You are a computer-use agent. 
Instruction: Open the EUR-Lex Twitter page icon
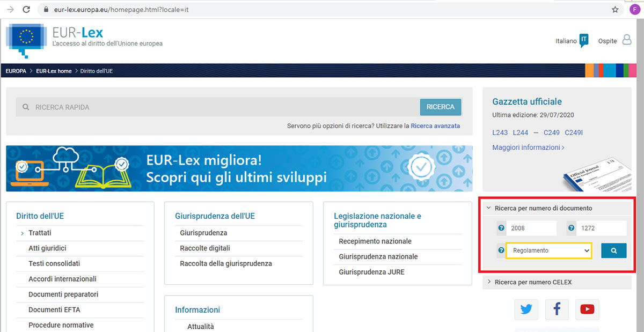(x=526, y=309)
